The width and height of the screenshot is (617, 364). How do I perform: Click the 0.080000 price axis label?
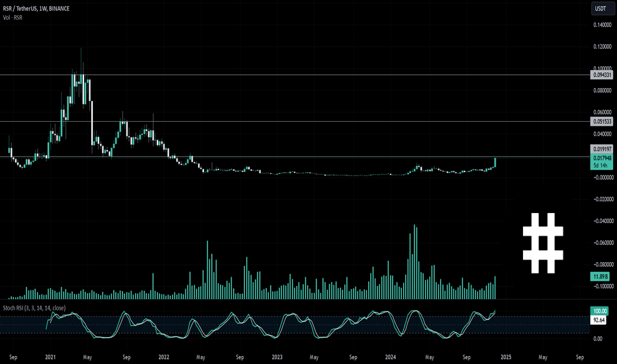[x=602, y=91]
